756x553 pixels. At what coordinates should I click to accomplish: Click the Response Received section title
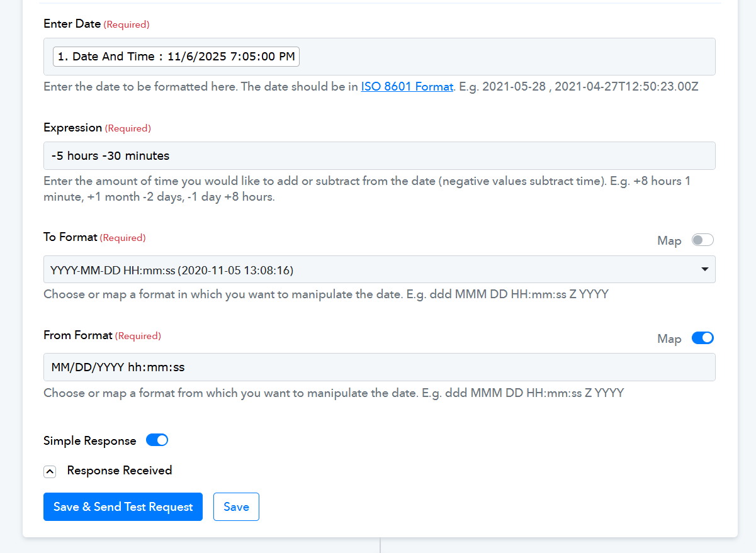120,471
